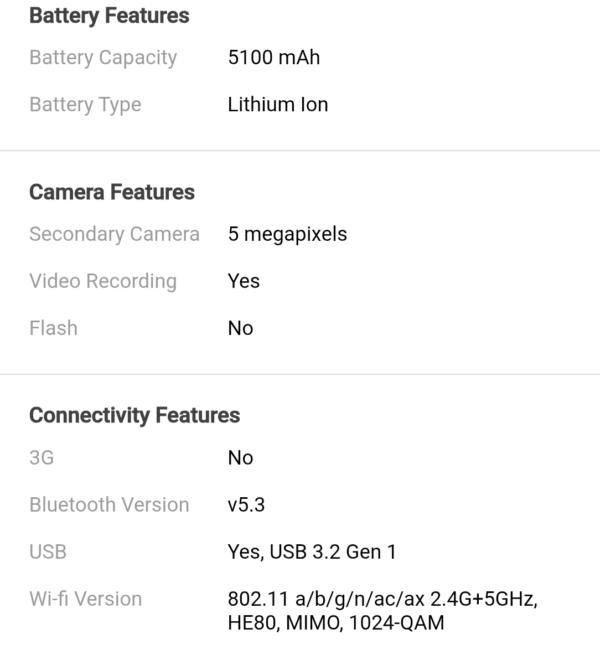600x660 pixels.
Task: Click the Battery Features section heading
Action: (x=109, y=16)
